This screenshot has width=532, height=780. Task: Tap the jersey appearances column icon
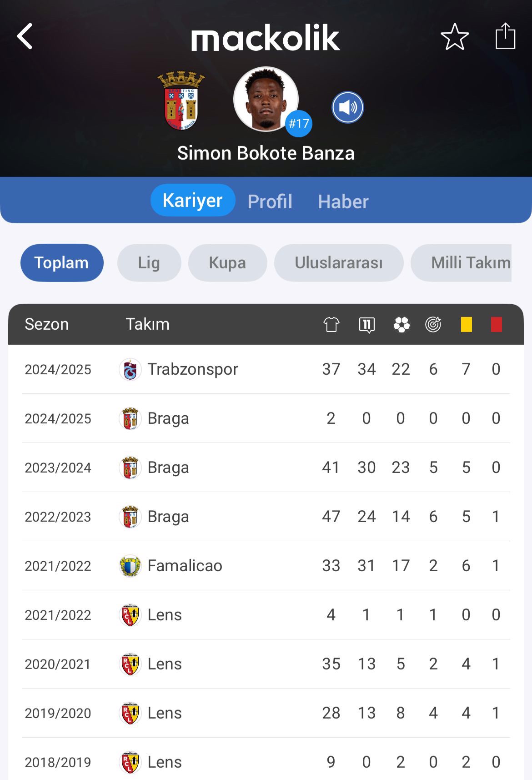pyautogui.click(x=331, y=324)
